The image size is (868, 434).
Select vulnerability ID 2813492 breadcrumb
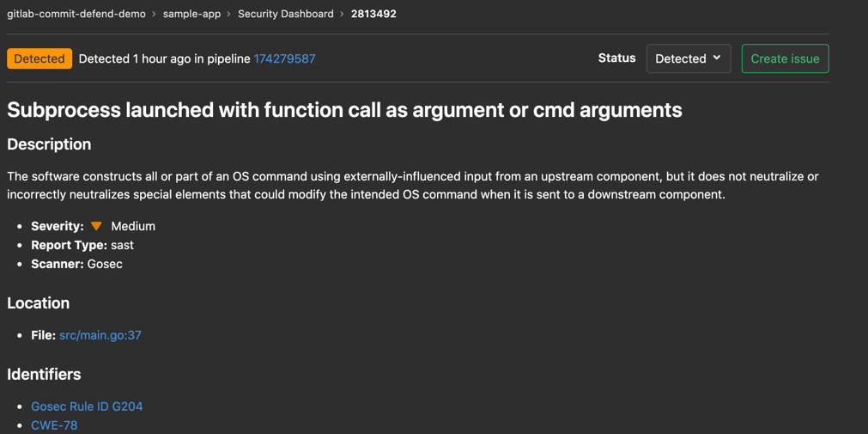click(x=373, y=14)
